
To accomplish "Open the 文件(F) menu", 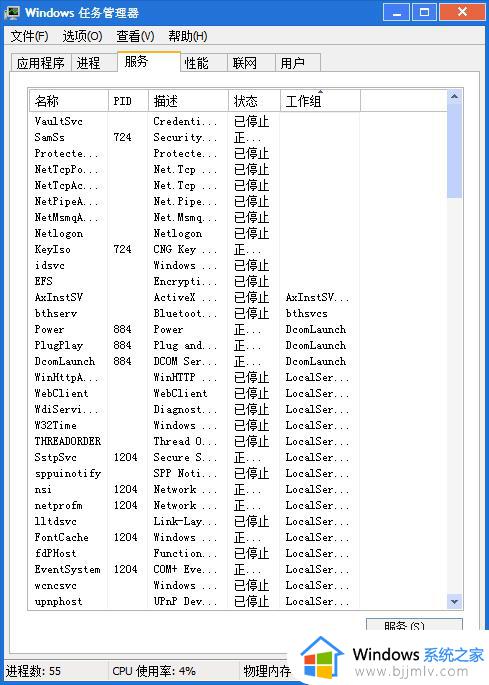I will click(29, 36).
